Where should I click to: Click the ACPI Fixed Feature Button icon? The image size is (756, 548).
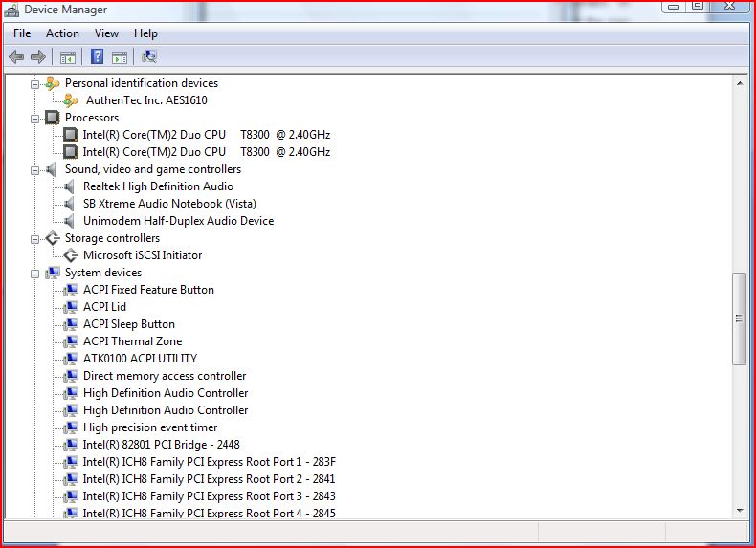tap(71, 290)
